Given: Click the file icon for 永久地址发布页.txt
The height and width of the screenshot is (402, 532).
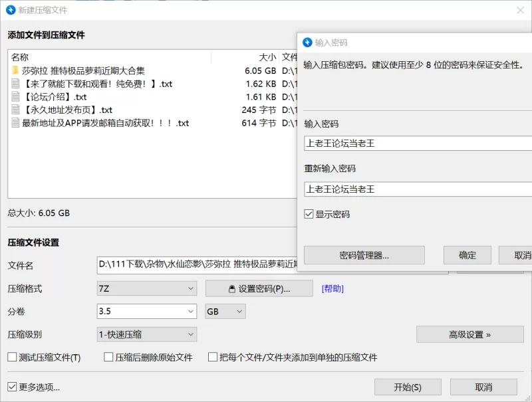Looking at the screenshot, I should click(15, 110).
